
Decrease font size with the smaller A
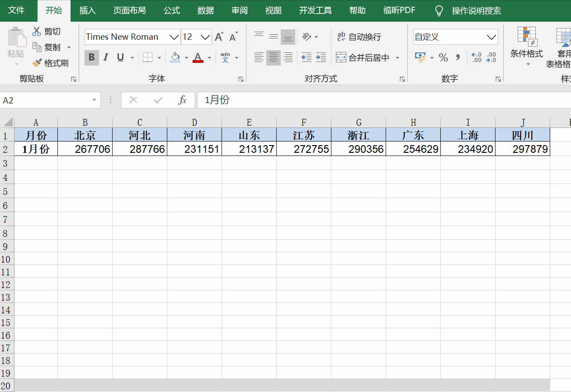pyautogui.click(x=233, y=37)
